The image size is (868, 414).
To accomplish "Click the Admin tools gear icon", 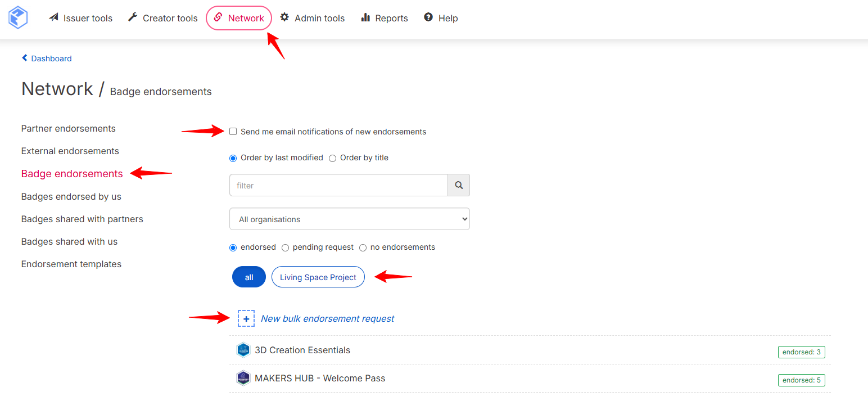I will coord(284,17).
